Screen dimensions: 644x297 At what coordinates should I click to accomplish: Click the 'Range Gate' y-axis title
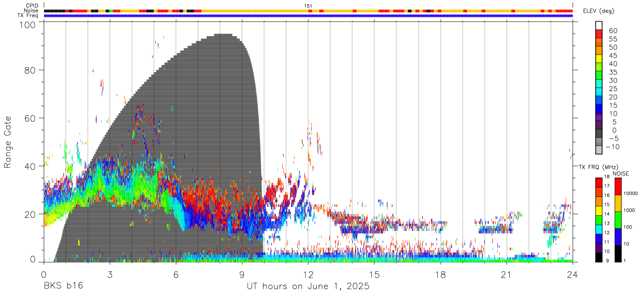click(8, 142)
